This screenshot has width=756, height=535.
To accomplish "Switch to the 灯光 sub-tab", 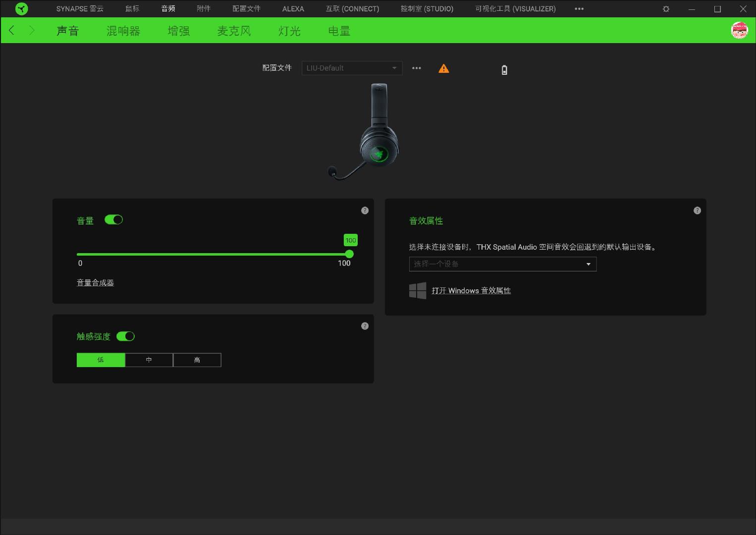I will point(289,31).
